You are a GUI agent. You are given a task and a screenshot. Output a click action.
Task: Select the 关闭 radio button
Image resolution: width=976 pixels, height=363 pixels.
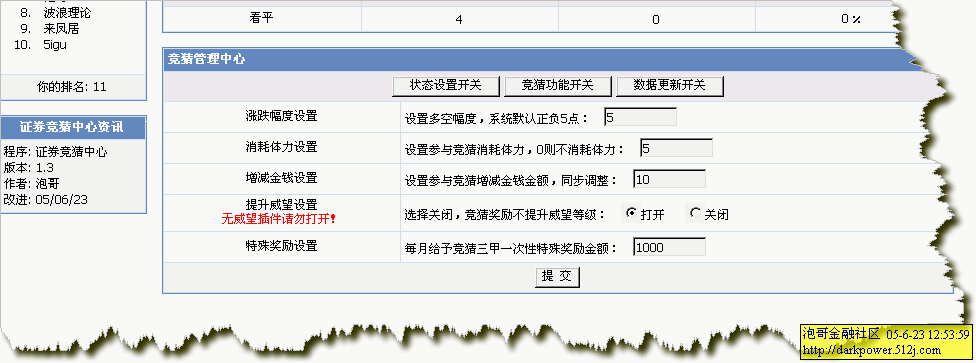(x=695, y=213)
